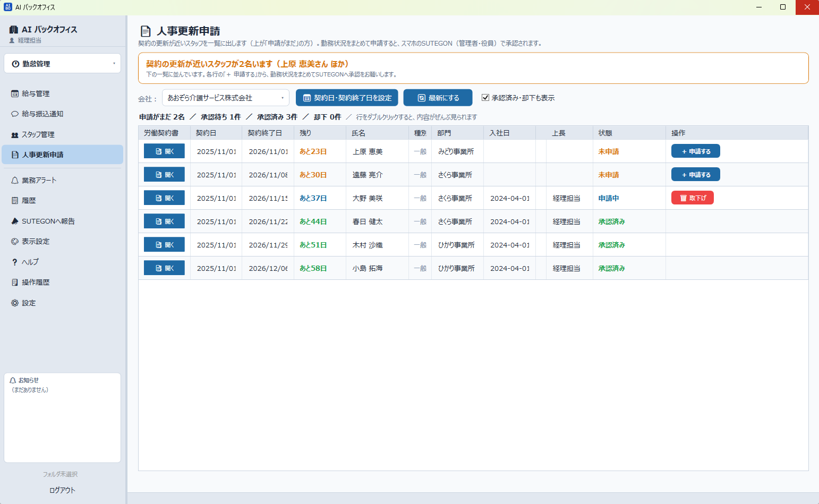Toggle the 承認済み・却下も表示 checkbox
819x504 pixels.
(x=485, y=98)
